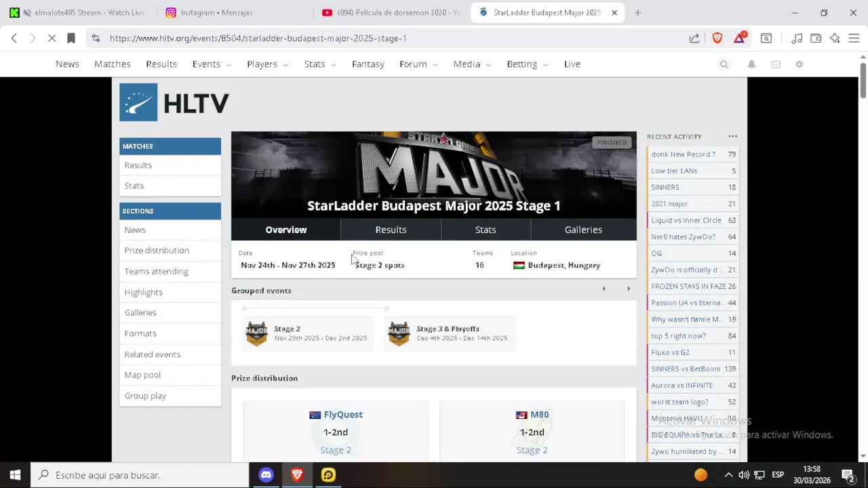Screen dimensions: 868x488
Task: Click the Brave Rewards triangle icon
Action: tap(739, 38)
